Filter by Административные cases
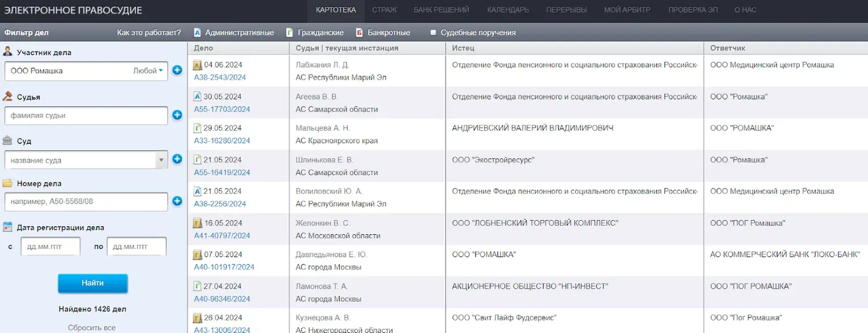Screen dimensions: 868x333 [x=234, y=32]
